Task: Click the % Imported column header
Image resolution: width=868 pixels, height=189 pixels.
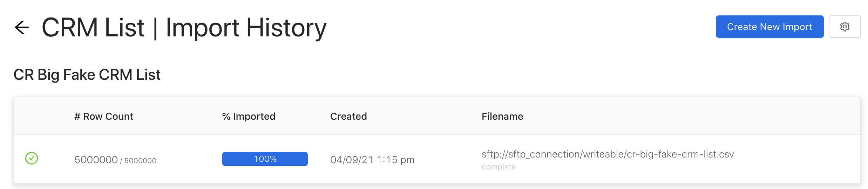Action: (249, 116)
